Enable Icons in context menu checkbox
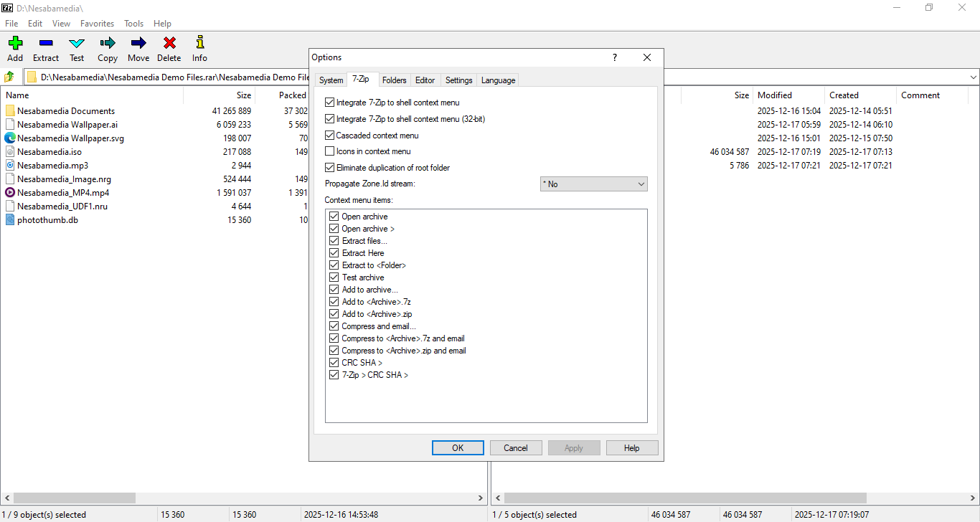 [x=330, y=151]
